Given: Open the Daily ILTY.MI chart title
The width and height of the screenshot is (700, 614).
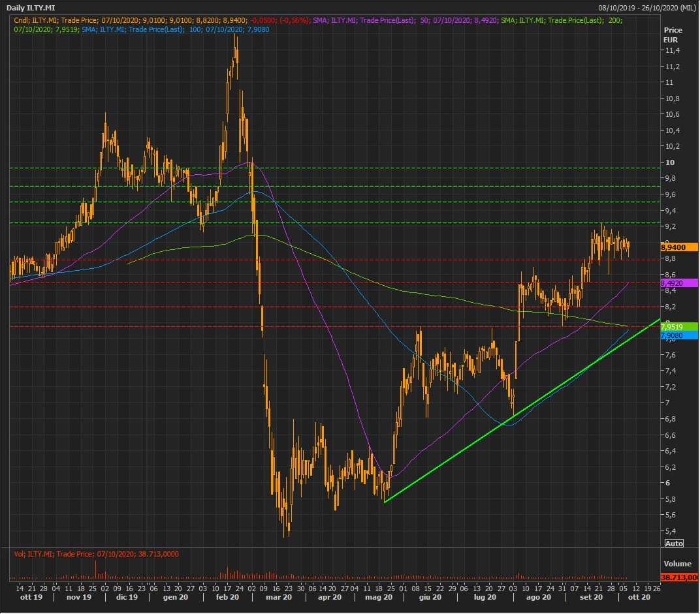Looking at the screenshot, I should point(31,8).
